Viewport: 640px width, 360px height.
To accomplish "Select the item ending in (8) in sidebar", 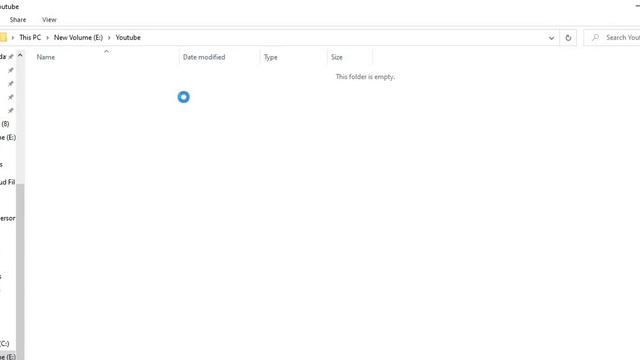I will tap(5, 124).
